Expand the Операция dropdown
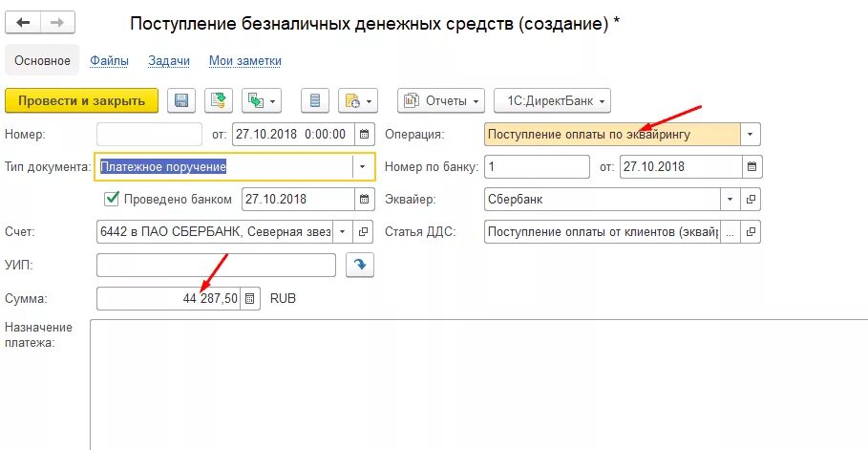This screenshot has height=450, width=868. [751, 134]
